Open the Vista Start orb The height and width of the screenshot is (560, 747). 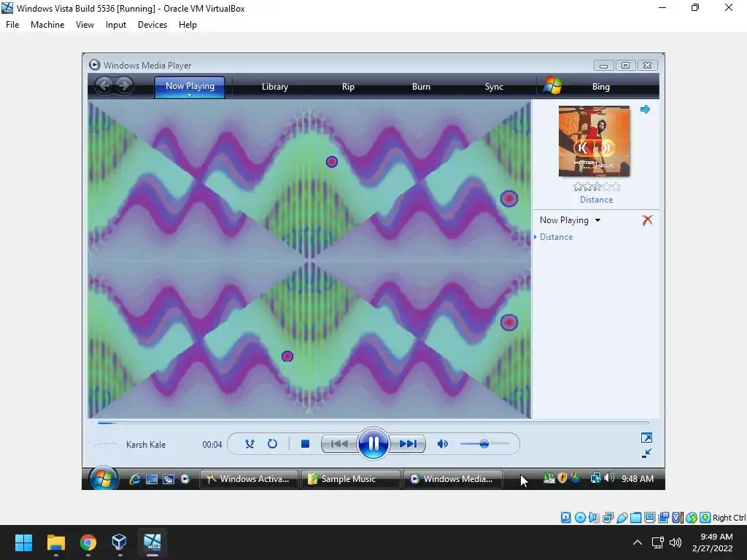[x=103, y=478]
